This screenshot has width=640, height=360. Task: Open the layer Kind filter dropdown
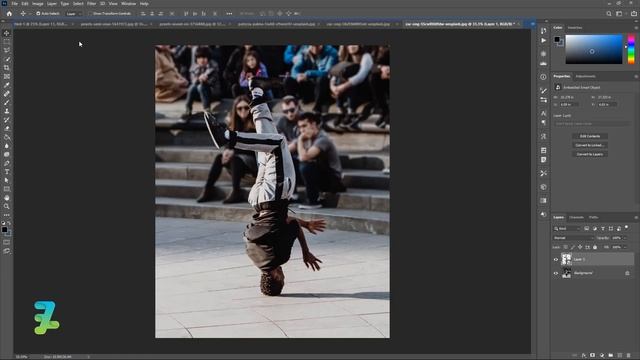click(567, 229)
